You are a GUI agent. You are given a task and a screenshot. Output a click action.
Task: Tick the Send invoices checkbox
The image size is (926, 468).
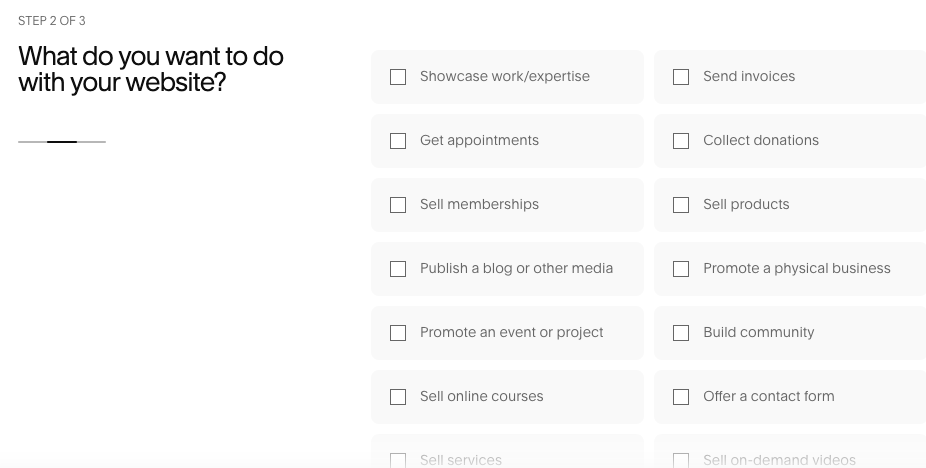681,77
